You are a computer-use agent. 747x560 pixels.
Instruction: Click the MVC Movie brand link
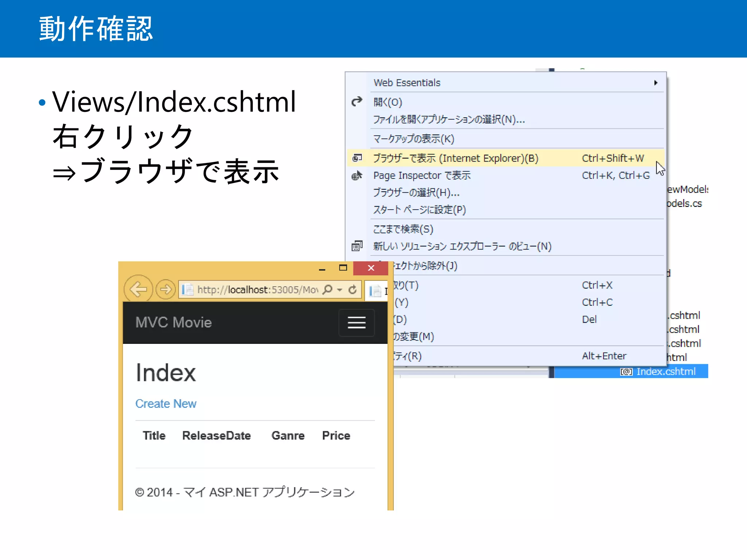(x=174, y=322)
